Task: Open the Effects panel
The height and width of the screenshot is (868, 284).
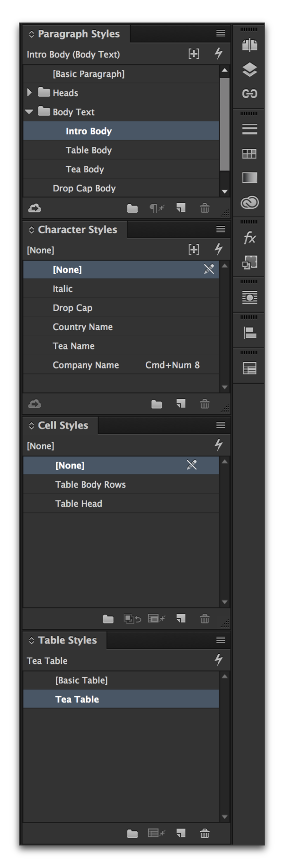Action: pos(249,238)
